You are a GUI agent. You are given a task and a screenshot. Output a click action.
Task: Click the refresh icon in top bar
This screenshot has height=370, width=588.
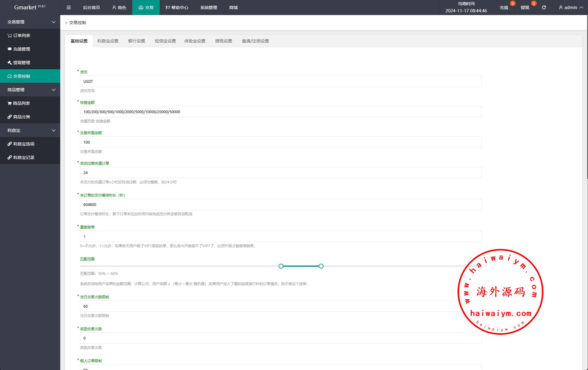544,8
